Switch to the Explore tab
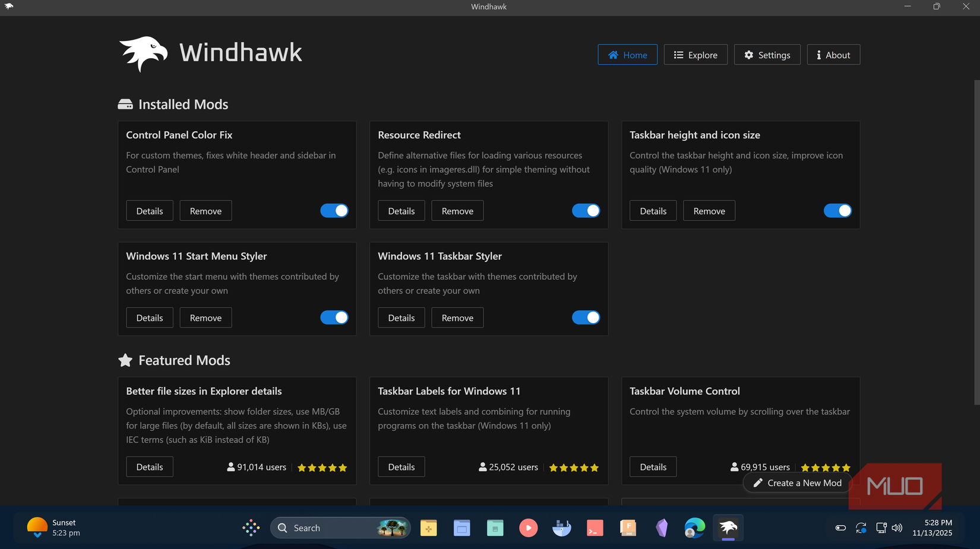 [696, 54]
